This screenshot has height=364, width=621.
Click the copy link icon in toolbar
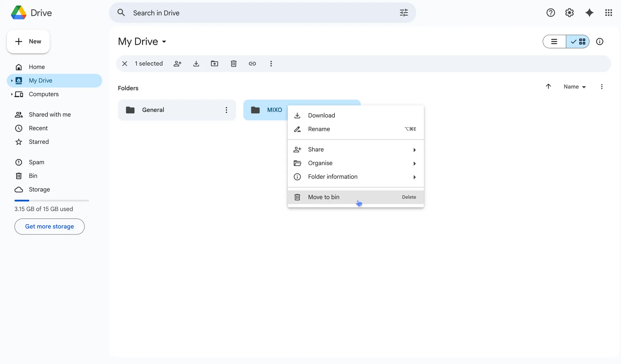tap(252, 64)
